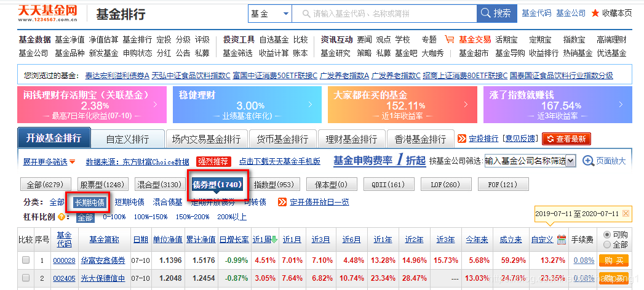Screen dimensions: 644x290
Task: Switch to 开放基金排行 tab
Action: pos(54,138)
